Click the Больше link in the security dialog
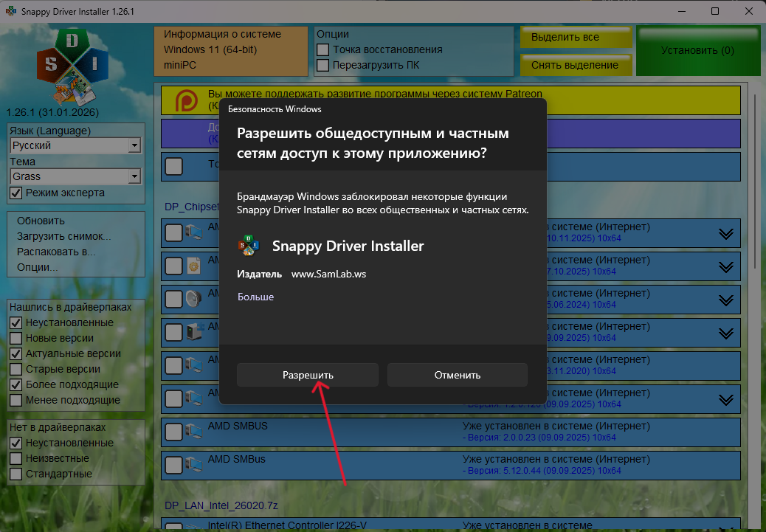Image resolution: width=766 pixels, height=532 pixels. pos(255,297)
